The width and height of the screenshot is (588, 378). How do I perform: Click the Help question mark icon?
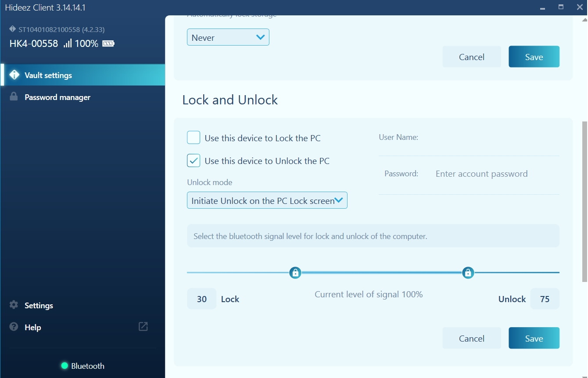point(14,327)
